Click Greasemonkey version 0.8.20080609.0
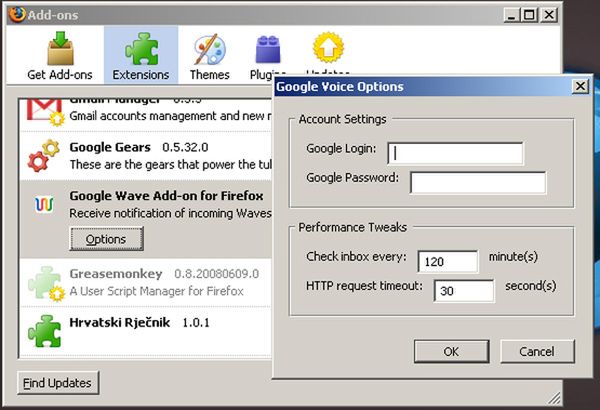This screenshot has height=410, width=600. tap(217, 274)
